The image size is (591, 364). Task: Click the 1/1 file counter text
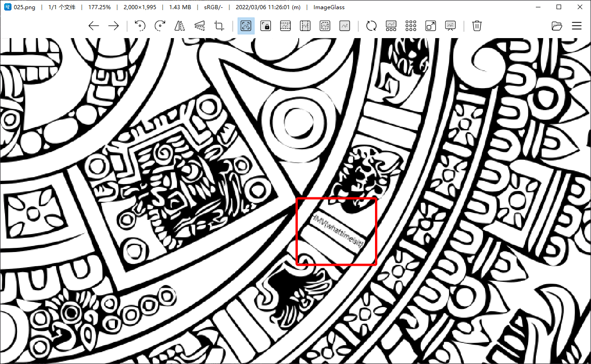pos(62,7)
